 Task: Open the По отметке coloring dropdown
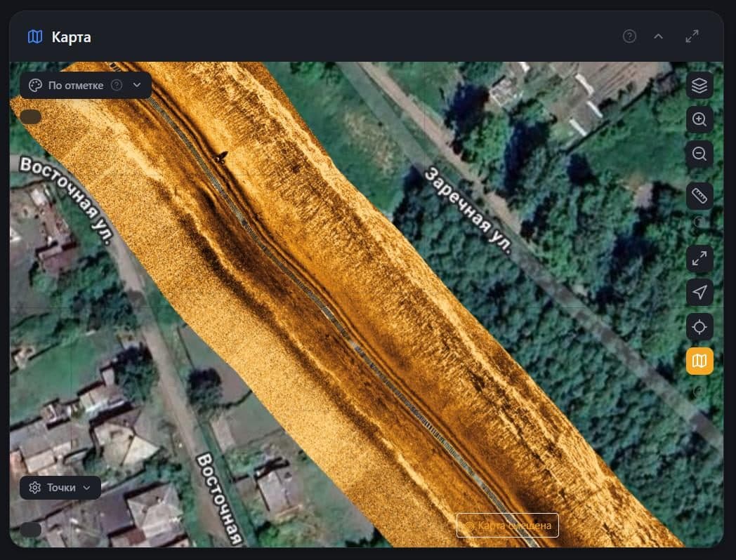[x=86, y=86]
